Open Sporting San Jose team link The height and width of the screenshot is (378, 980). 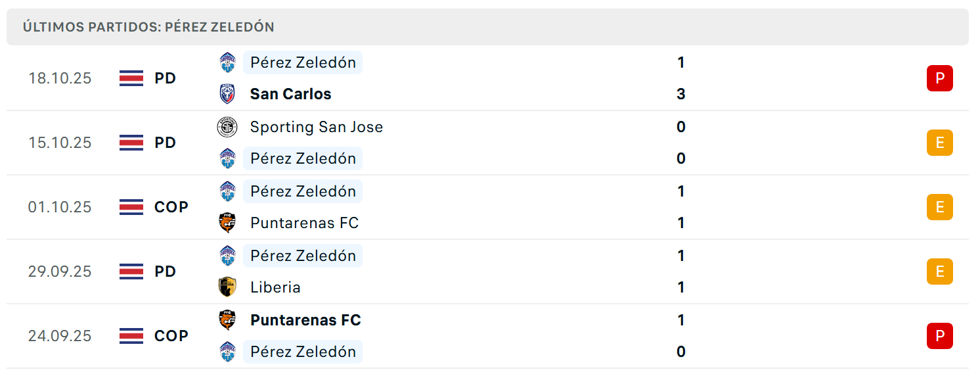click(x=317, y=127)
